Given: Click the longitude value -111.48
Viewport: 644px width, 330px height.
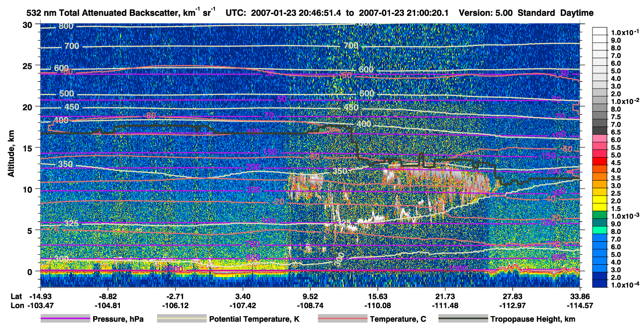Looking at the screenshot, I should 445,305.
